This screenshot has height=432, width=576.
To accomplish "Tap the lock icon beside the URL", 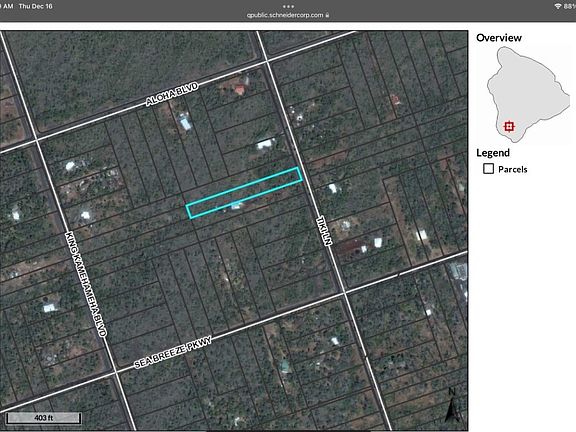I will tap(327, 15).
